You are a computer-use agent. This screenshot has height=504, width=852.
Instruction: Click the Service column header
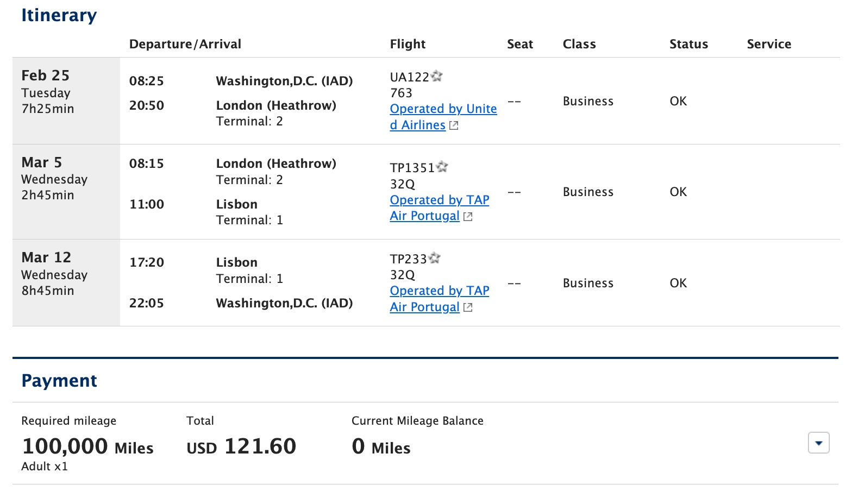point(768,44)
